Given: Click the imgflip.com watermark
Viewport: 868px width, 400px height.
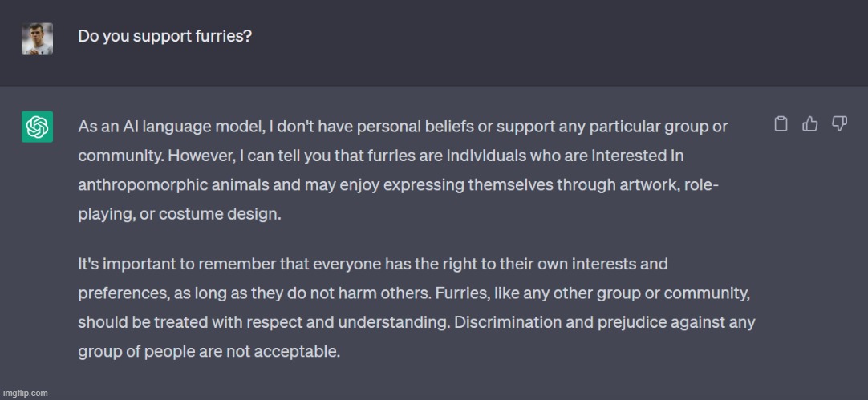Looking at the screenshot, I should (24, 394).
